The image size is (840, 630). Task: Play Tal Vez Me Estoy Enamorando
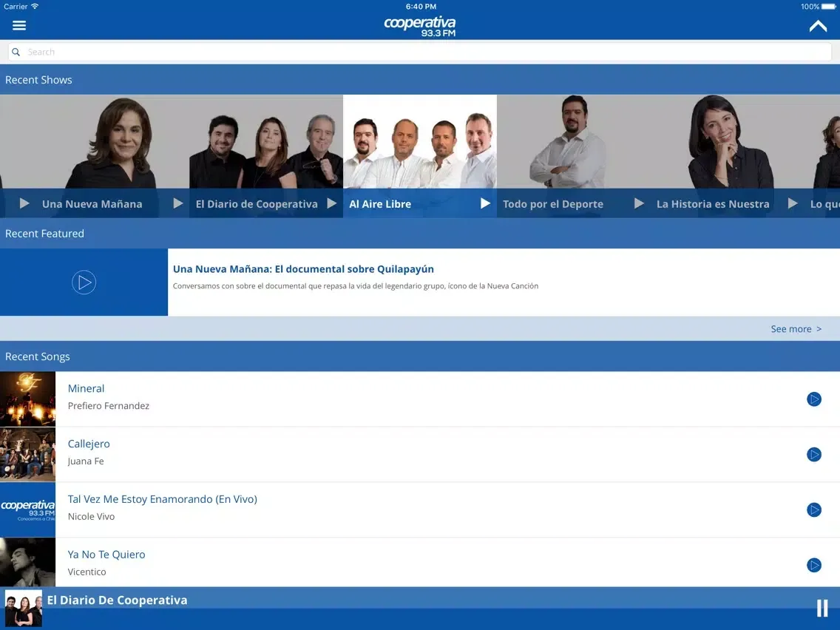(x=813, y=509)
